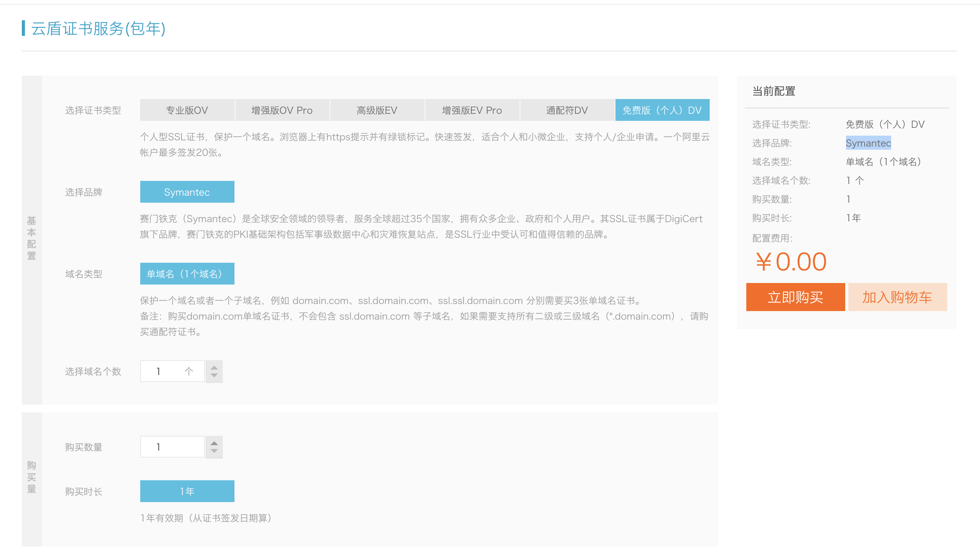Click the 加入购物车 button
This screenshot has width=980, height=559.
coord(897,297)
